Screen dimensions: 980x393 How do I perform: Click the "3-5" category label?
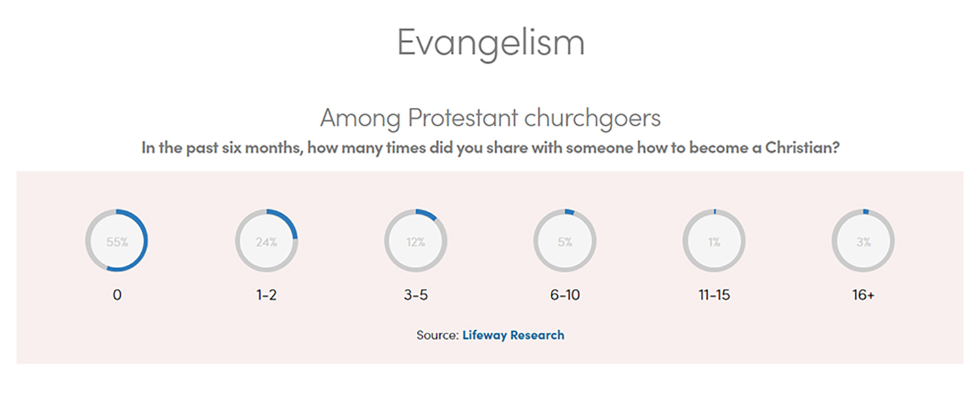[x=416, y=295]
